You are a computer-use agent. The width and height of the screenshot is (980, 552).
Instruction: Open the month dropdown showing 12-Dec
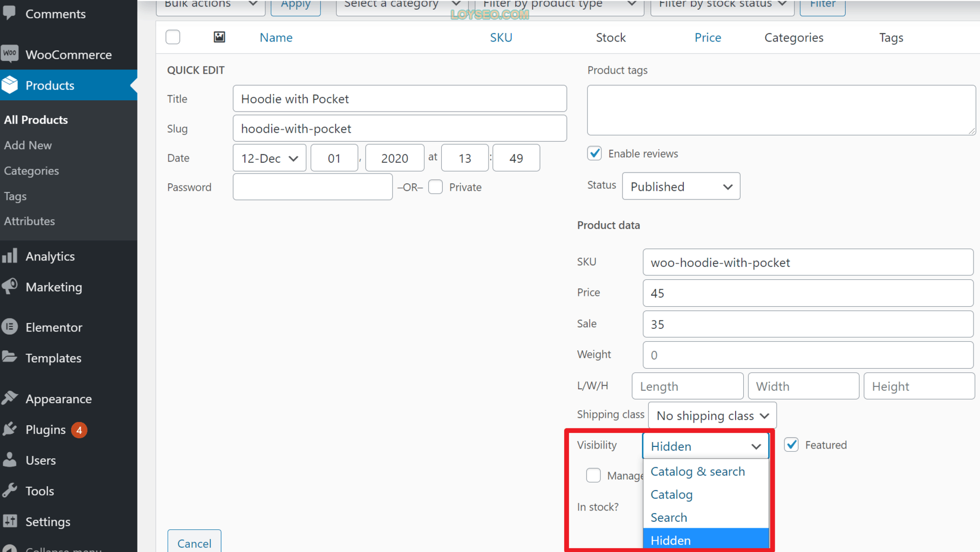(270, 158)
